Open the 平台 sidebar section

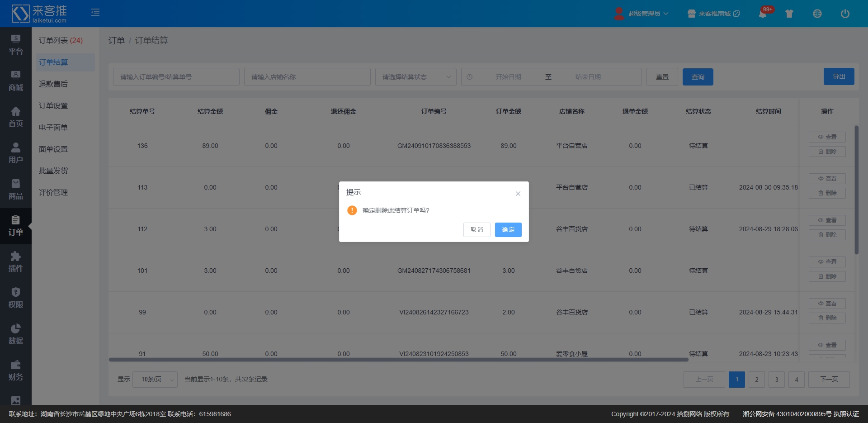16,45
